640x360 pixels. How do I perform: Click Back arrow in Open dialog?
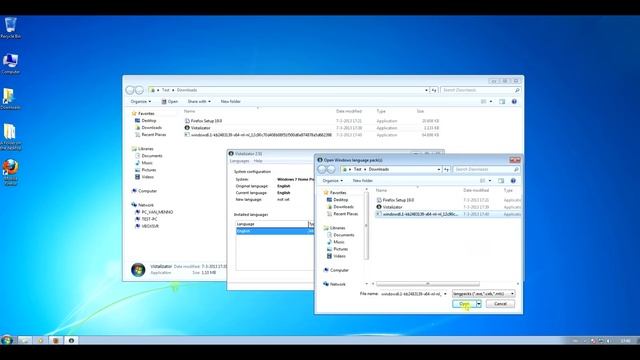(322, 169)
